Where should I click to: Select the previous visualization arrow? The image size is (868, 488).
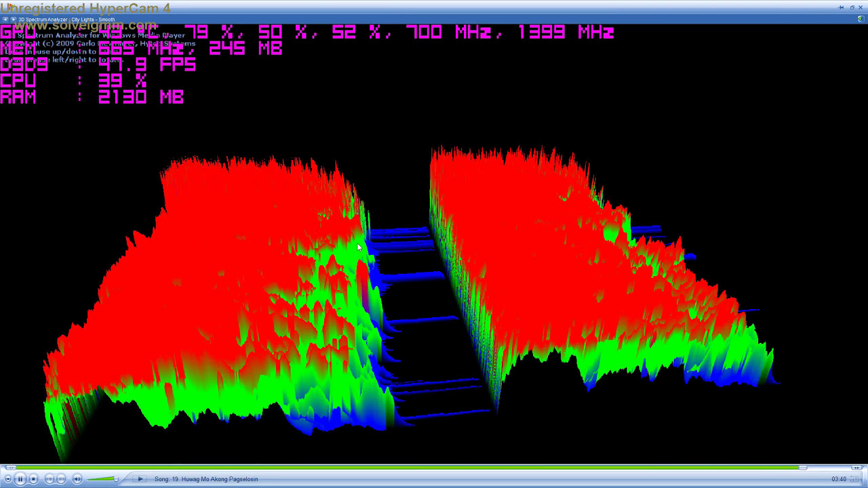[5, 20]
